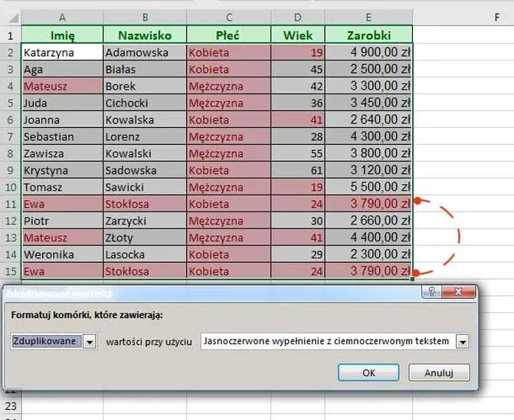Select the age cell 55

tap(298, 153)
